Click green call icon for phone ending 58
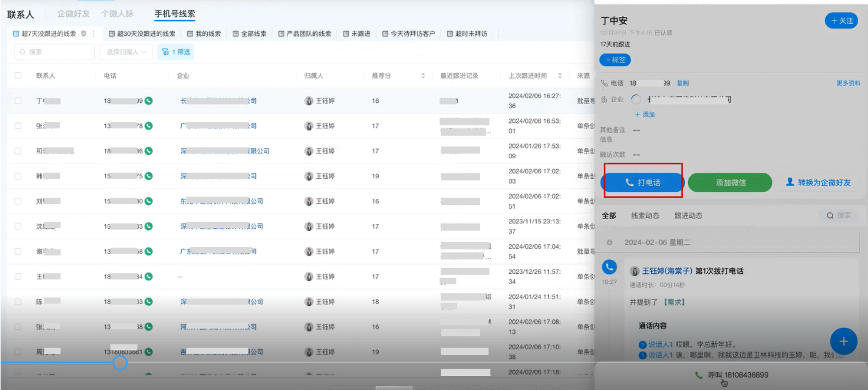 (148, 251)
